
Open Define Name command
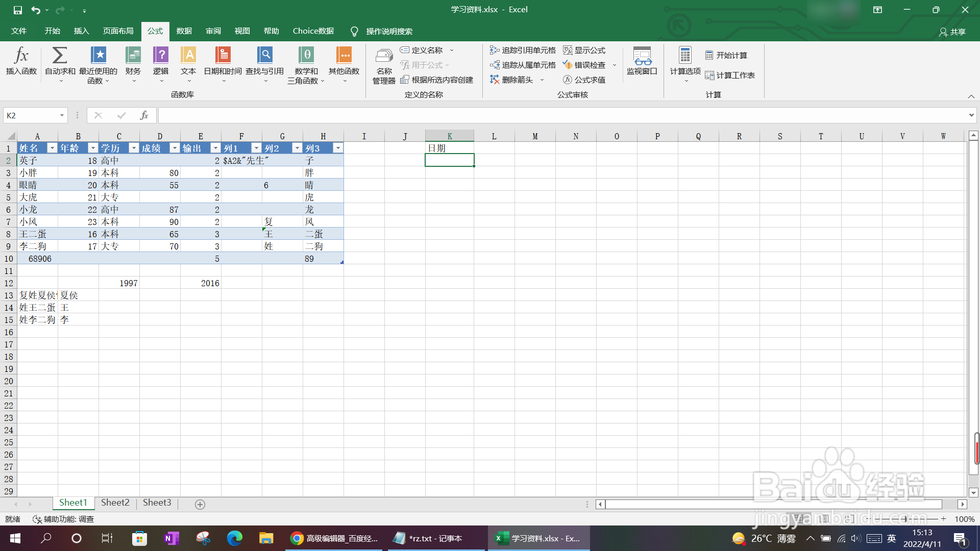(422, 50)
